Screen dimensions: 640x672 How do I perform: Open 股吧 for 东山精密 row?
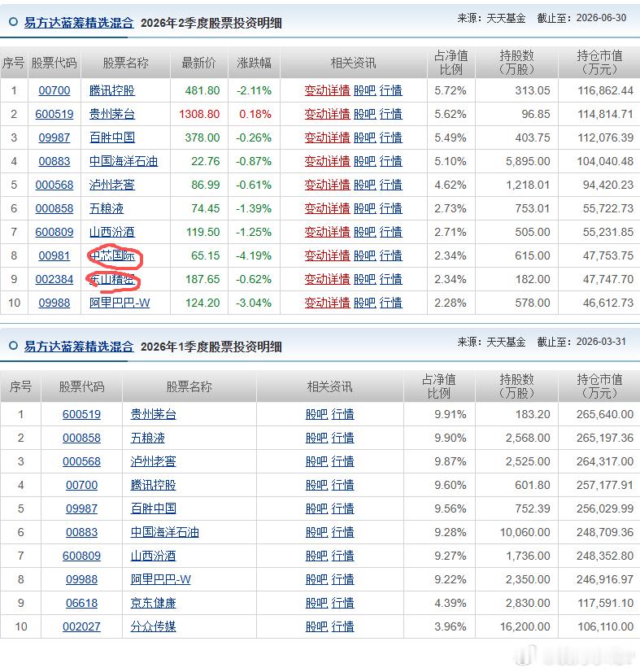pyautogui.click(x=365, y=279)
